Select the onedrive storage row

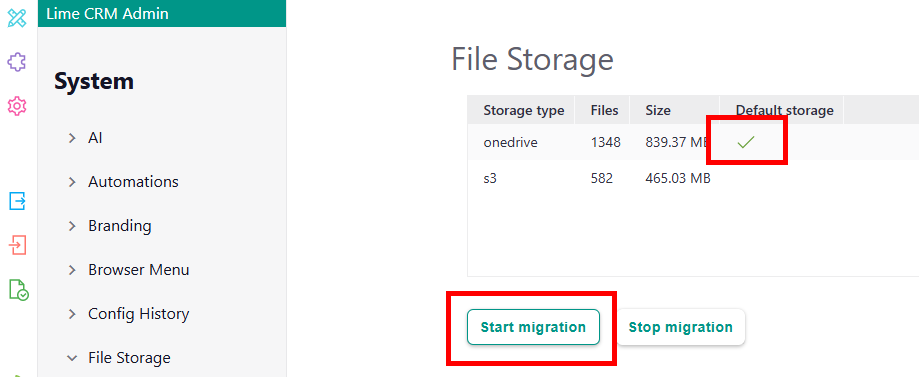(x=693, y=142)
